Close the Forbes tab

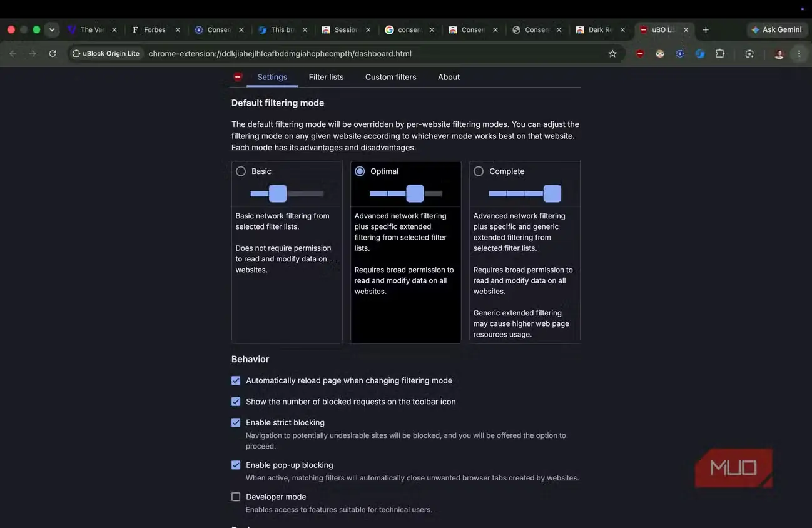(178, 29)
